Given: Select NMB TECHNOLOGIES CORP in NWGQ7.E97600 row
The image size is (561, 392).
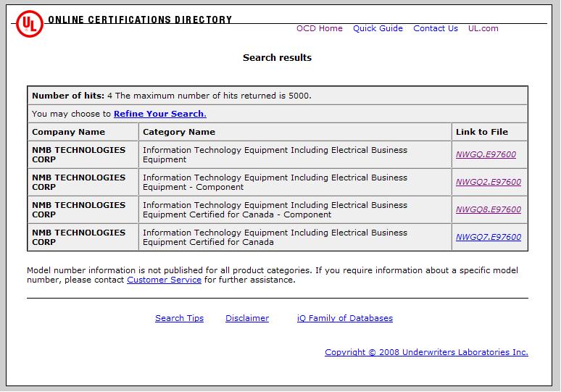Looking at the screenshot, I should [79, 237].
